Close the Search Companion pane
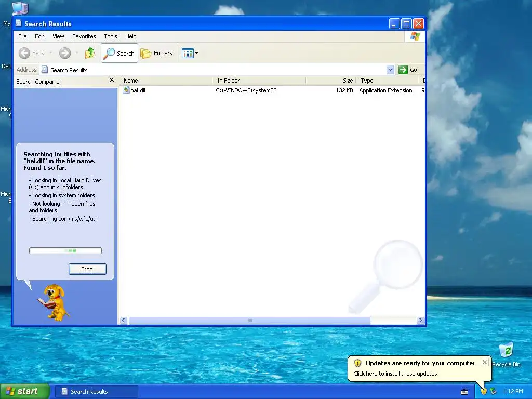Screen dimensions: 532x399 111,80
